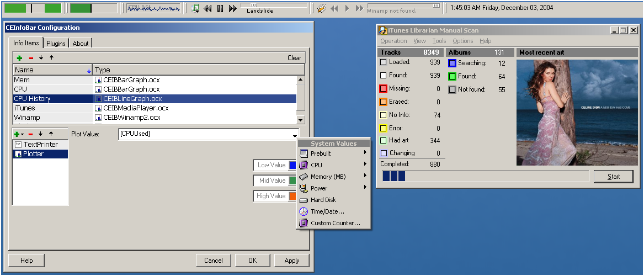Select the CPU History row
Viewport: 644px width, 276px height.
click(155, 99)
